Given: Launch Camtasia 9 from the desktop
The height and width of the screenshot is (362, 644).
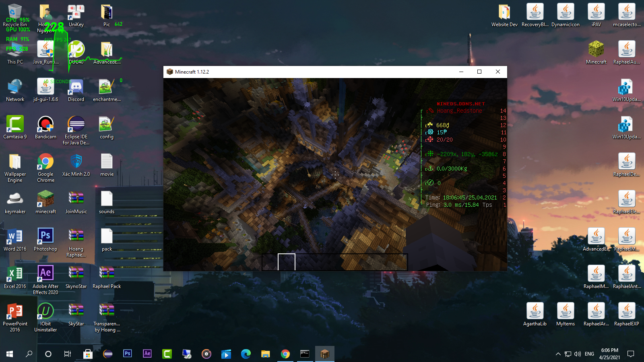Looking at the screenshot, I should click(15, 128).
